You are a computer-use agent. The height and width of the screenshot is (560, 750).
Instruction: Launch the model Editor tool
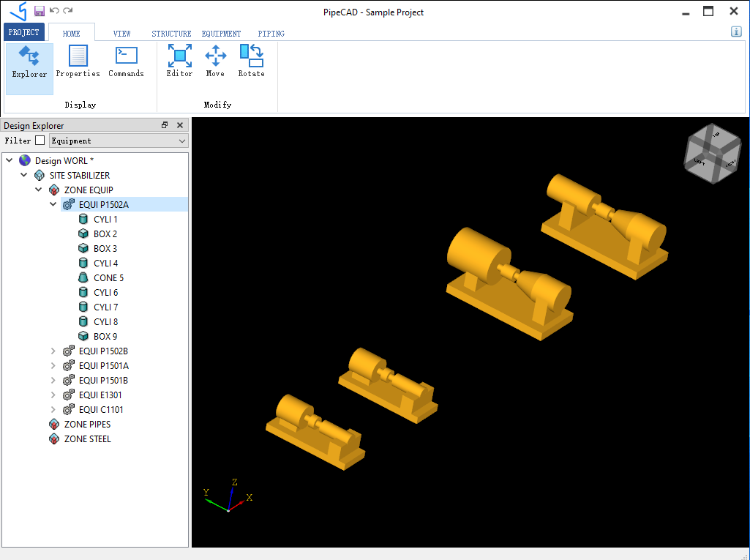tap(179, 62)
